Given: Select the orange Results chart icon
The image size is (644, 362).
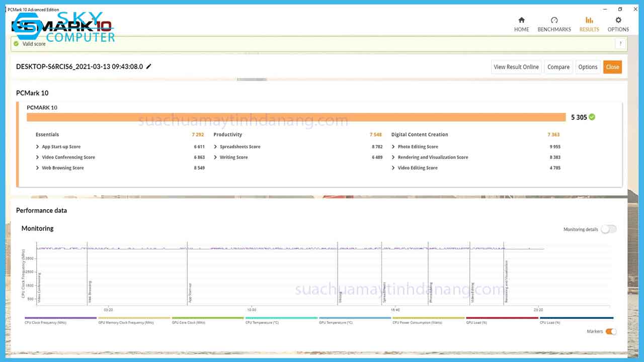Looking at the screenshot, I should click(589, 22).
